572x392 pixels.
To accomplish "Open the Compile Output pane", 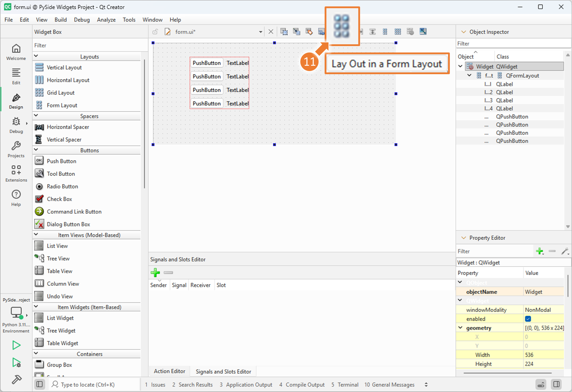I will point(302,385).
